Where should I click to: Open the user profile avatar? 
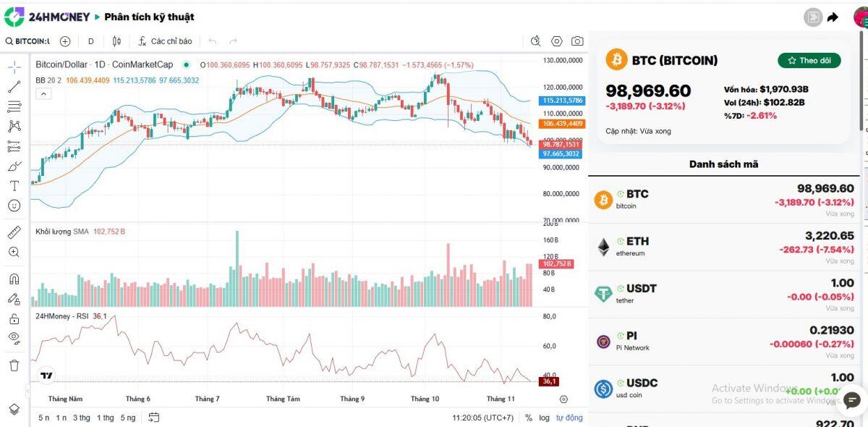[861, 17]
